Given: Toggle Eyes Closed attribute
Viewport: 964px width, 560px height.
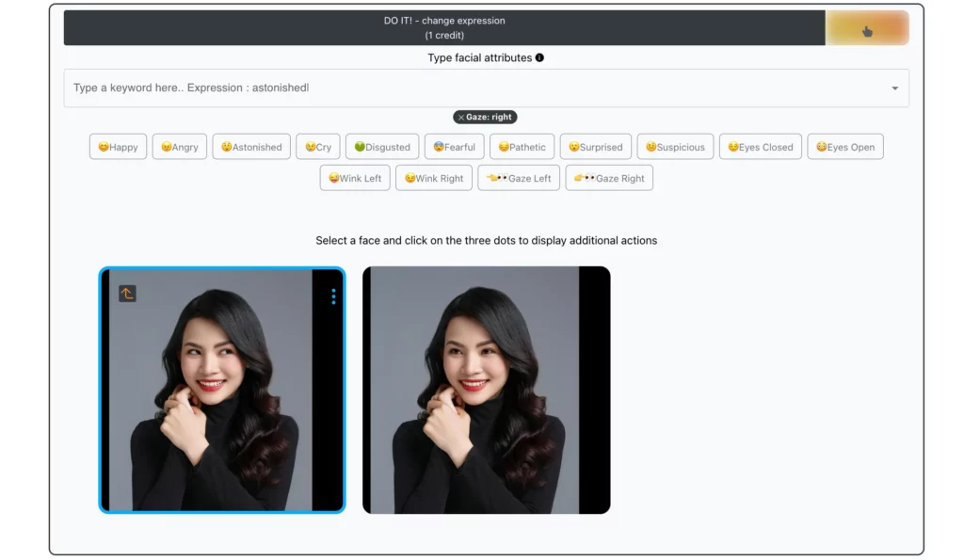Looking at the screenshot, I should (x=761, y=147).
